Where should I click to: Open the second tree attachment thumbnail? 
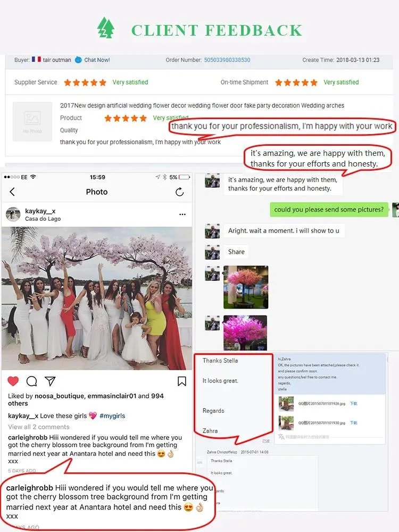click(x=286, y=423)
